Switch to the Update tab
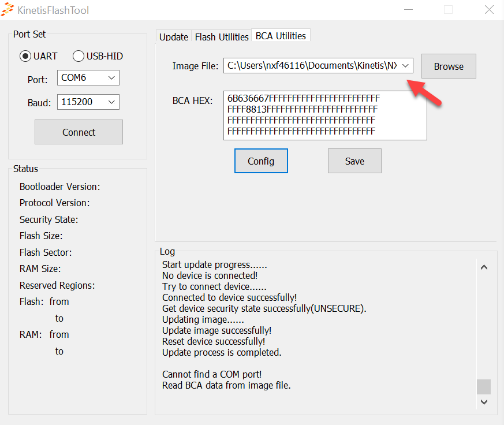 [x=174, y=36]
